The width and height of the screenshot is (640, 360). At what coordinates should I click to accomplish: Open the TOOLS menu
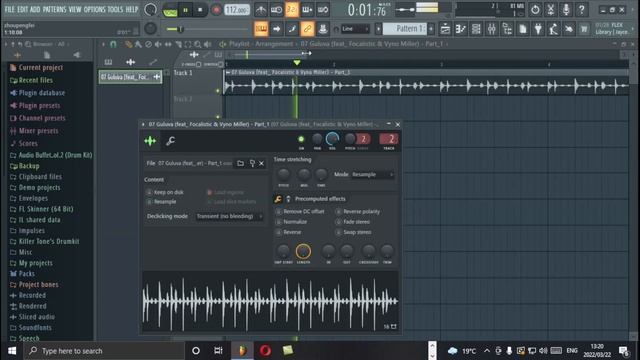115,9
